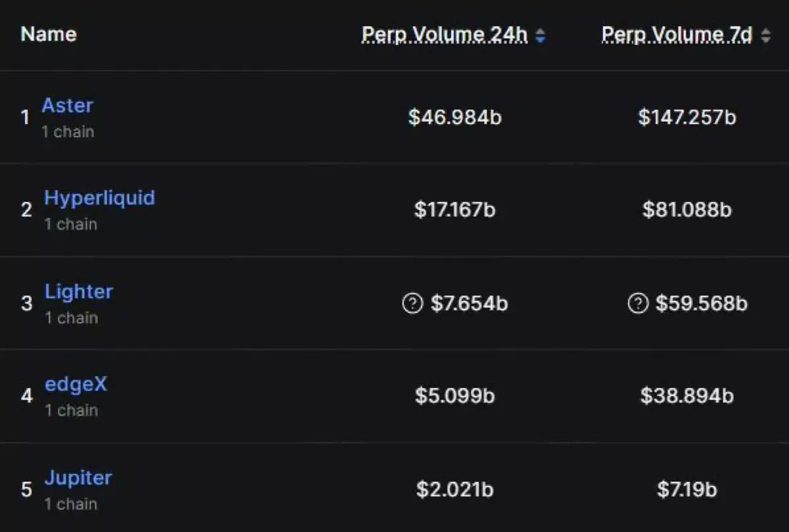Click the "1 chain" label under Aster

click(x=68, y=132)
